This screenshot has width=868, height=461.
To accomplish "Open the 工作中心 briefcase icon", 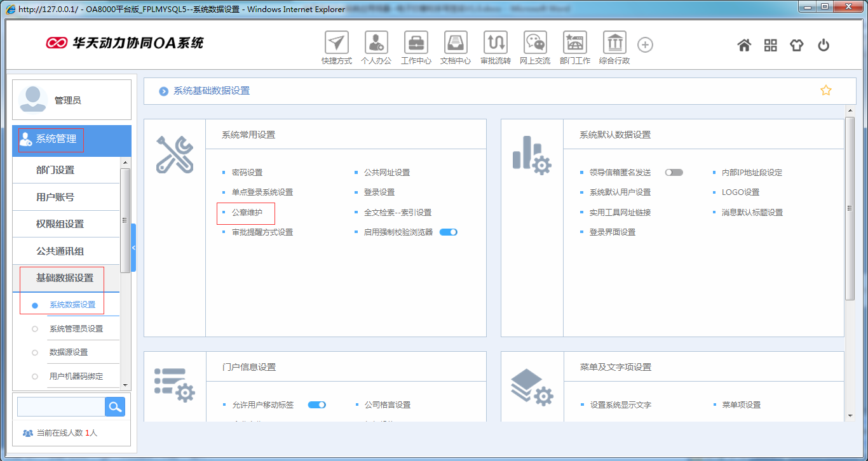I will point(416,43).
